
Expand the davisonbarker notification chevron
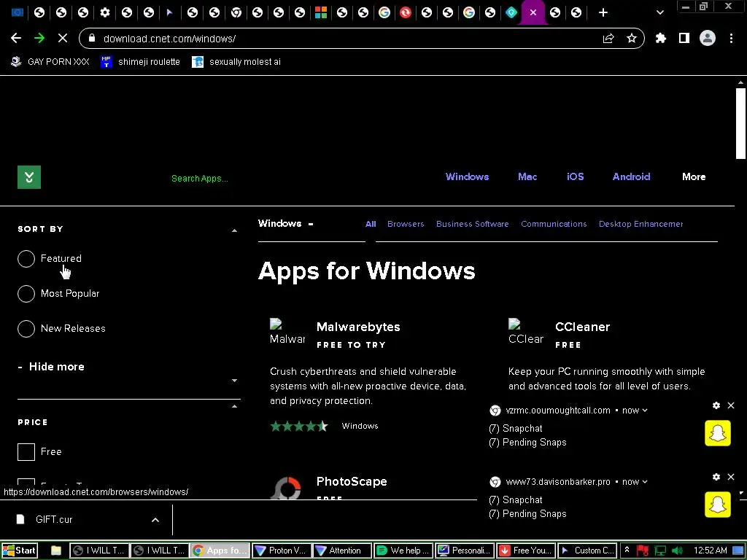tap(645, 481)
